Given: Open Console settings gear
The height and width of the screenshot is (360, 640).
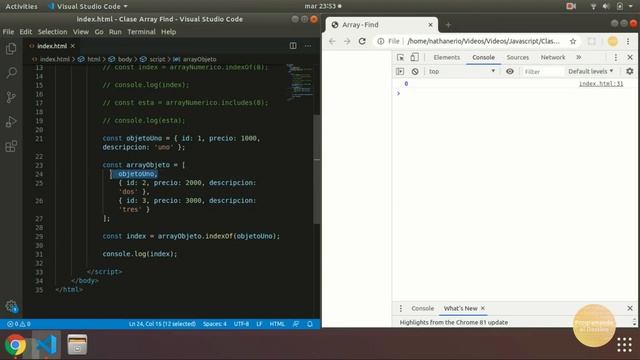Looking at the screenshot, I should tap(630, 71).
